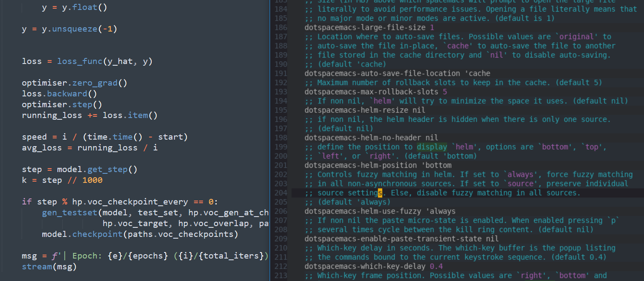Click the 1000 literal in k assignment
This screenshot has width=644, height=281.
tap(92, 180)
